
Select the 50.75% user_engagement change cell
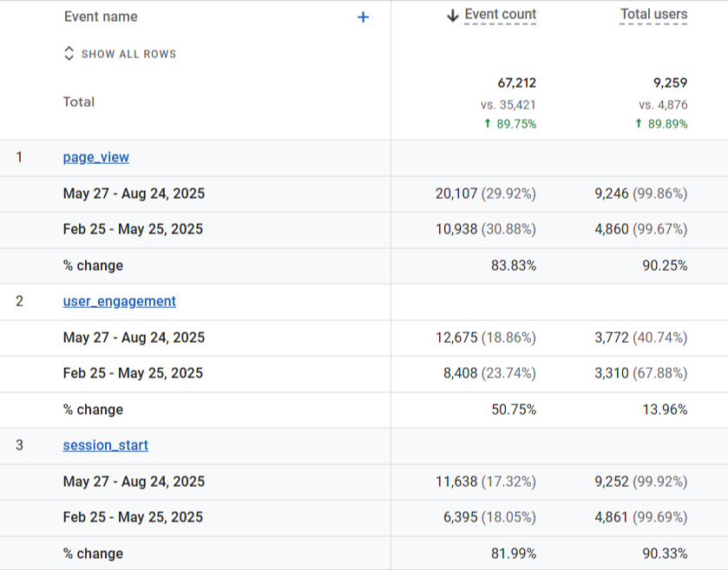[x=514, y=409]
